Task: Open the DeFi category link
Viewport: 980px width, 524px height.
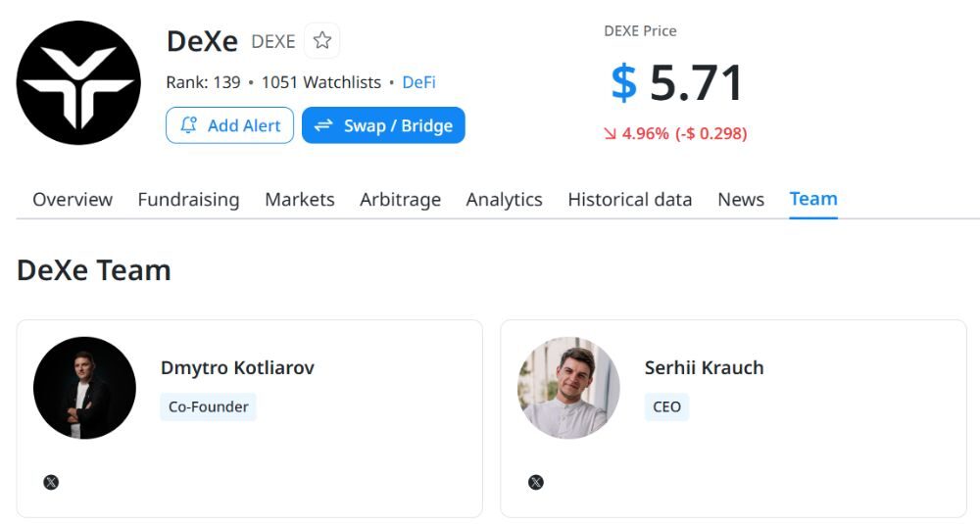Action: (418, 82)
